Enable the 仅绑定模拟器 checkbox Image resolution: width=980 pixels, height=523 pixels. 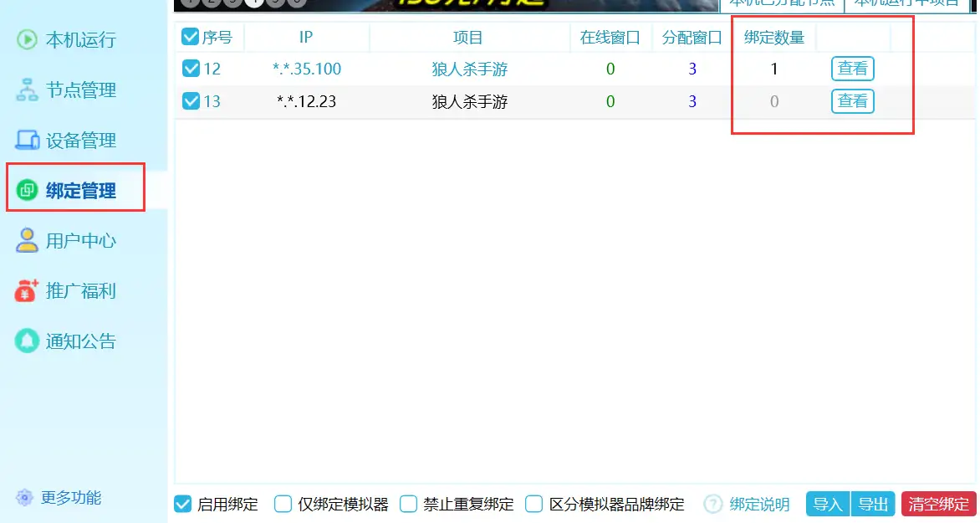point(283,504)
